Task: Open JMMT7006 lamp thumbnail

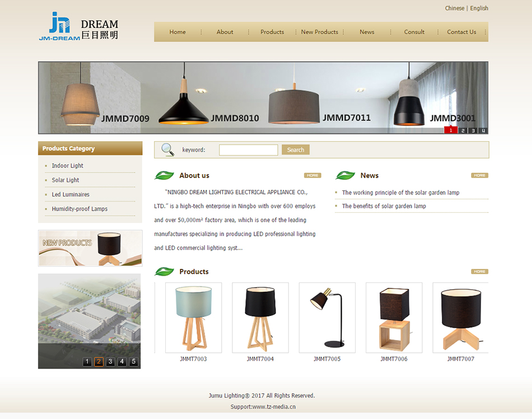Action: [394, 318]
